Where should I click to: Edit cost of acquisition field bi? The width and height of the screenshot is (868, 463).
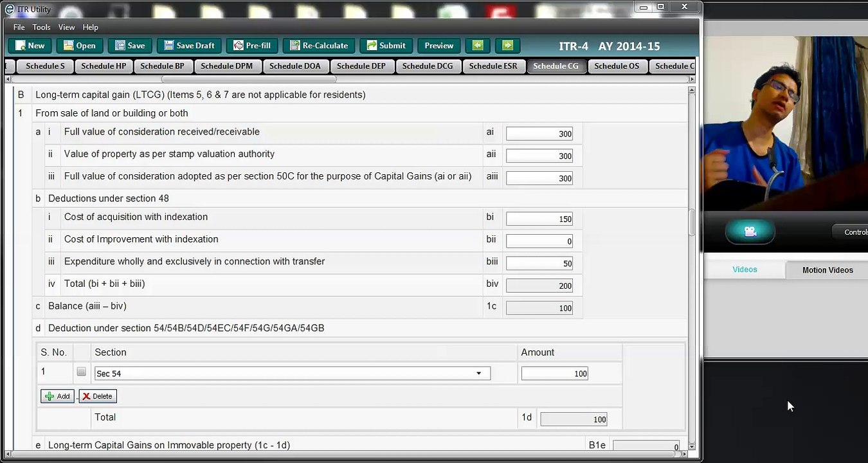click(539, 219)
